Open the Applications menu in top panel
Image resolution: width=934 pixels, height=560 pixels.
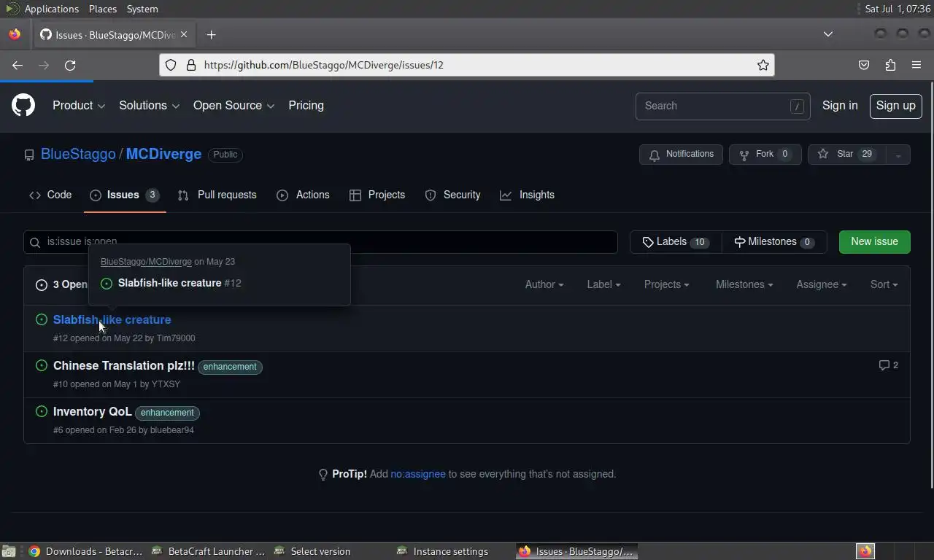pyautogui.click(x=51, y=9)
